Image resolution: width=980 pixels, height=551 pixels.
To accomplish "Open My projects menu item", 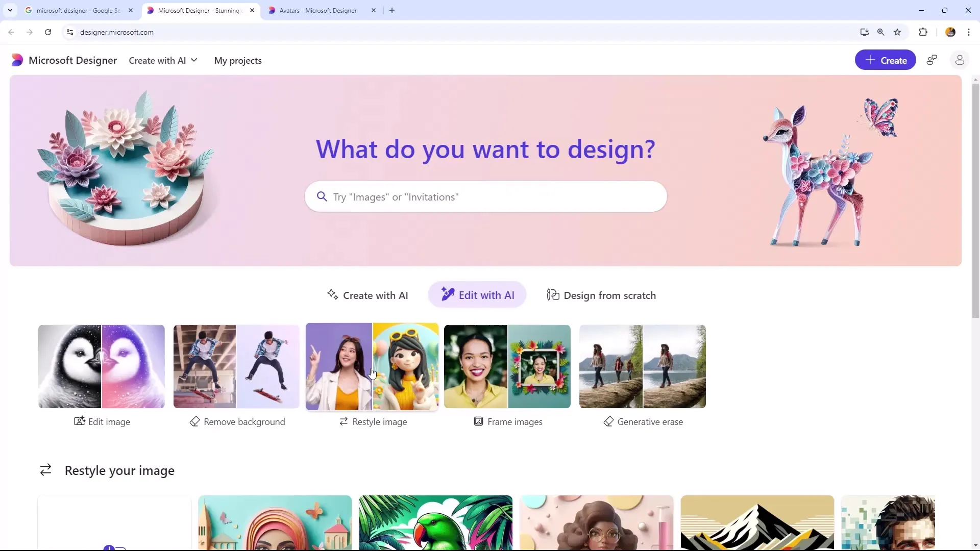I will point(238,61).
